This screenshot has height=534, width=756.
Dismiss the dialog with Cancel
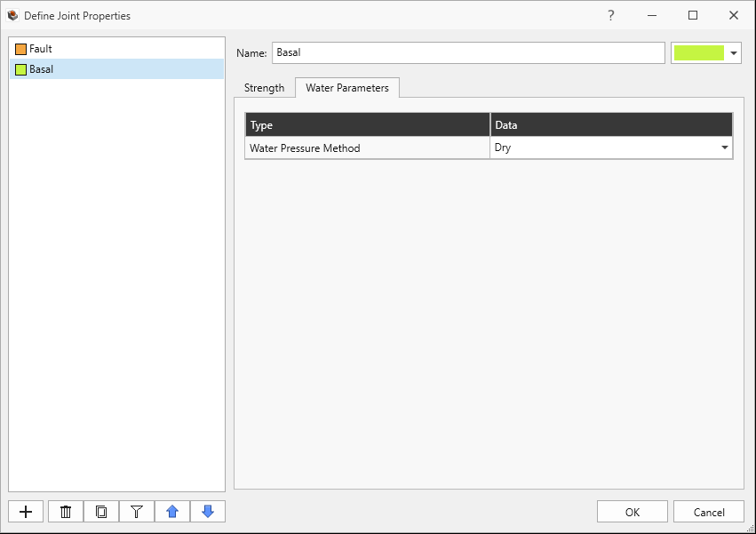coord(708,511)
